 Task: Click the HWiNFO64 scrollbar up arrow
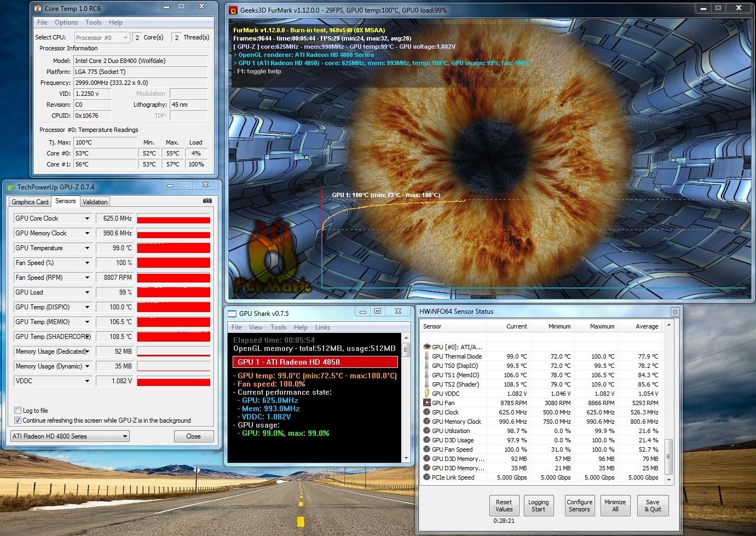[x=668, y=325]
